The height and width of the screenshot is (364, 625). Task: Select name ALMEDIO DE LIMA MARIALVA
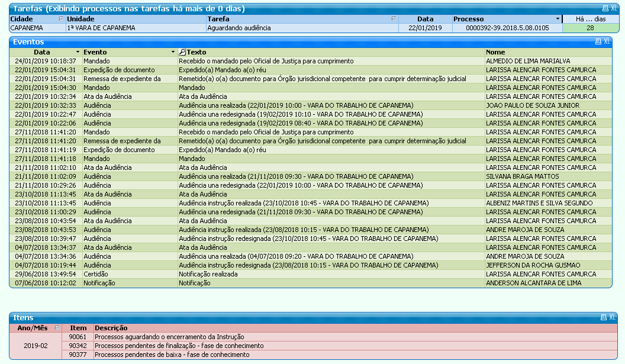click(528, 61)
